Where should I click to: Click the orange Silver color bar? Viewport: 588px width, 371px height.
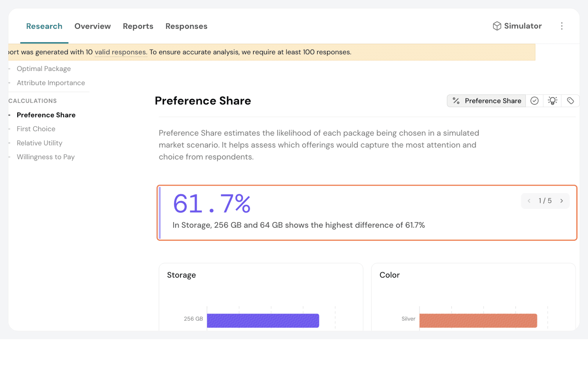click(x=478, y=321)
